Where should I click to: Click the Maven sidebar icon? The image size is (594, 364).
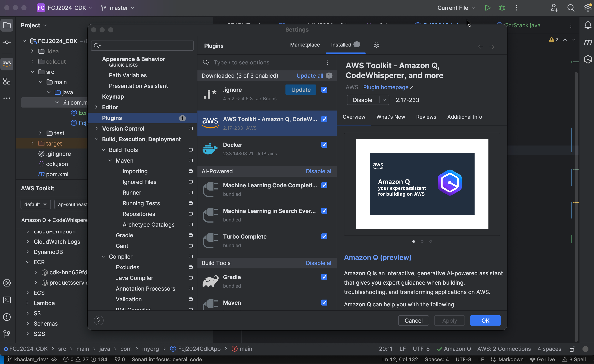[588, 42]
